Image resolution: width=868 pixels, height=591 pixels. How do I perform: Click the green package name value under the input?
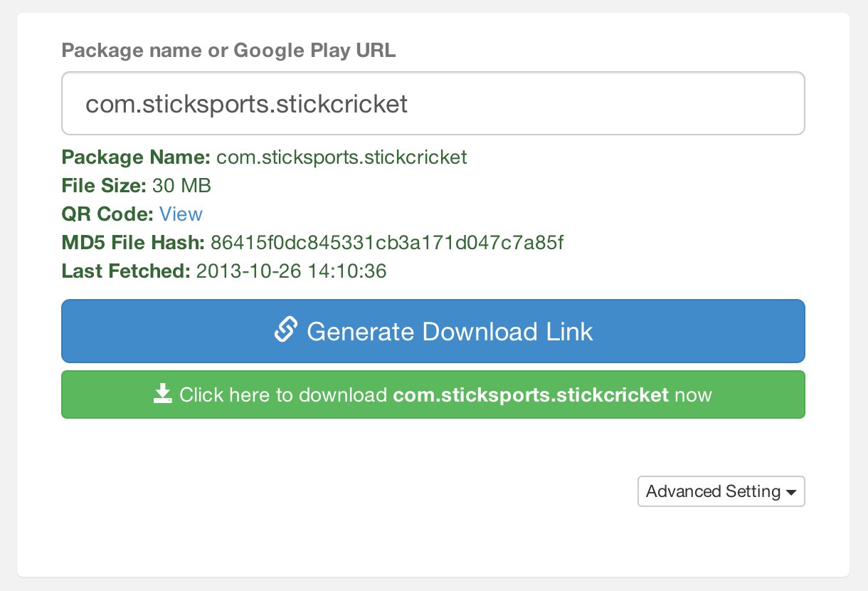click(x=342, y=157)
